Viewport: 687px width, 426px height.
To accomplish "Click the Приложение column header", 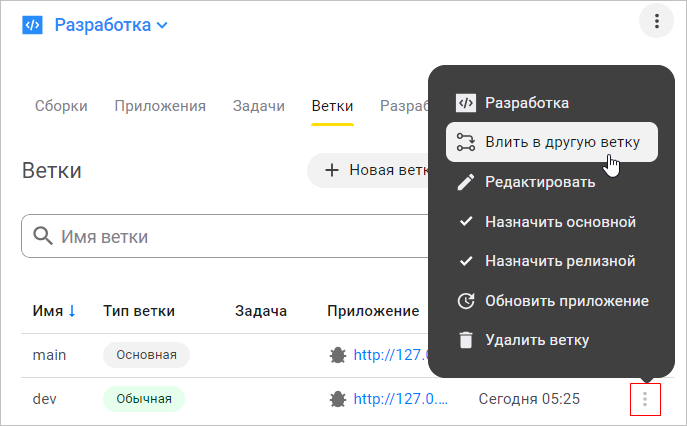I will (373, 311).
